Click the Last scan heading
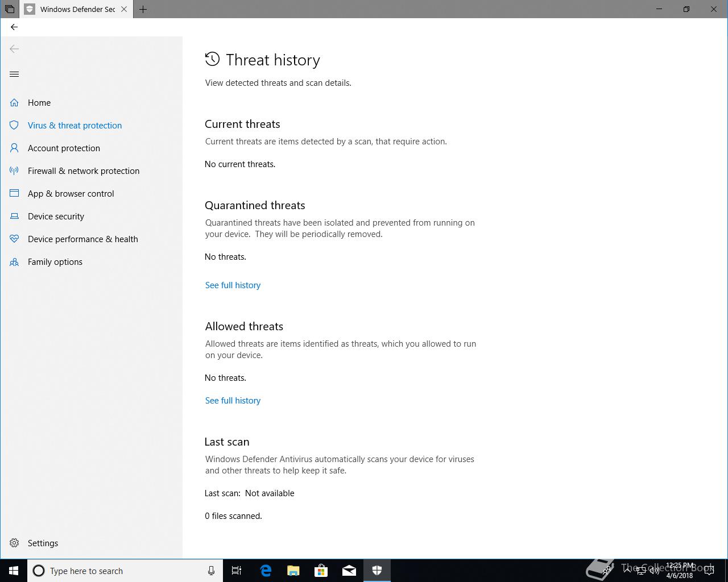 point(227,442)
